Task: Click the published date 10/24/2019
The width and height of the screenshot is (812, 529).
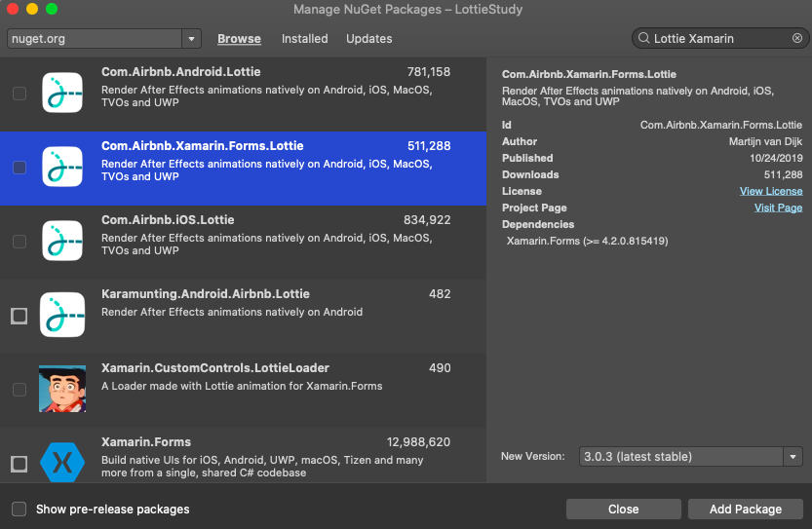Action: click(x=776, y=158)
